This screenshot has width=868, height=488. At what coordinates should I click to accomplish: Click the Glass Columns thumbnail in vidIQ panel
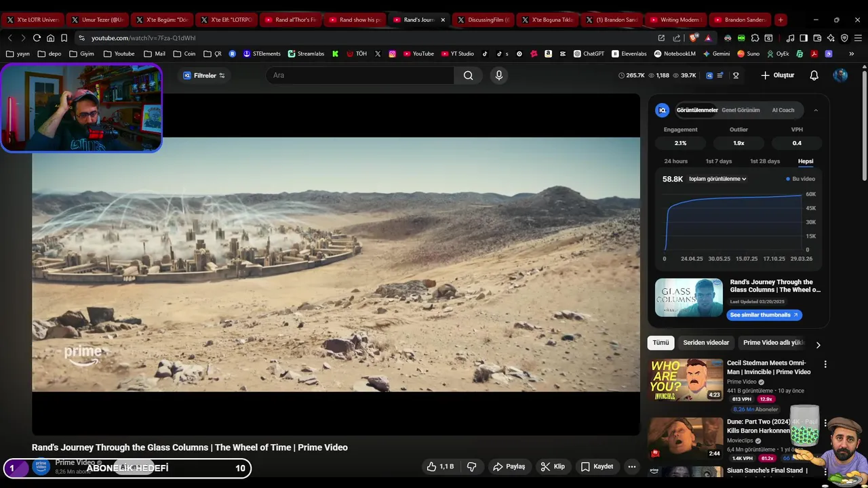[689, 298]
